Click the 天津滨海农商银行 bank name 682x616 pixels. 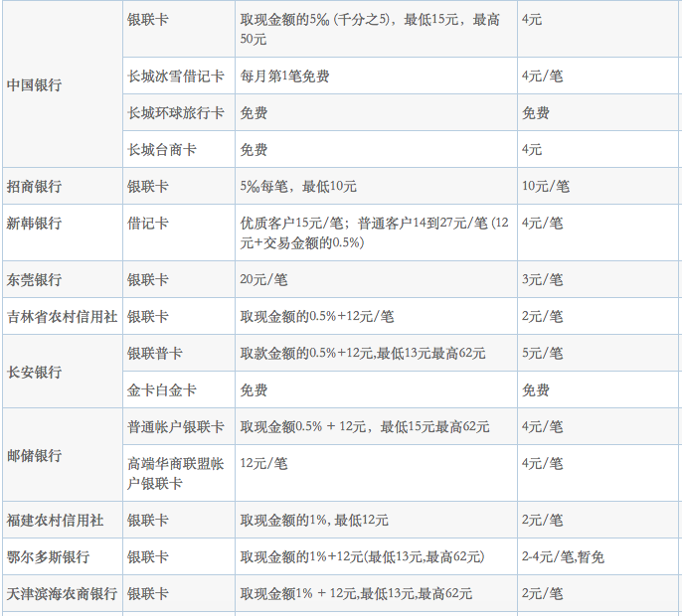tap(62, 594)
